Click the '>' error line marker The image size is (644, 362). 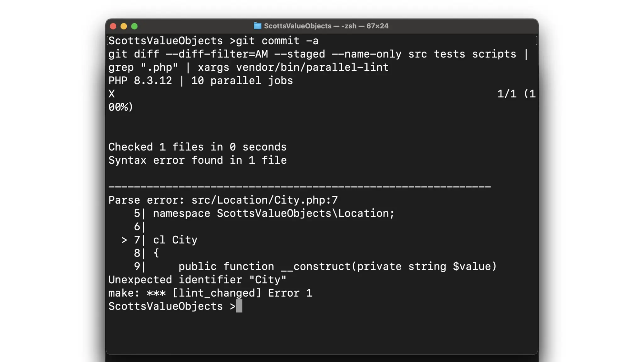[x=124, y=240]
